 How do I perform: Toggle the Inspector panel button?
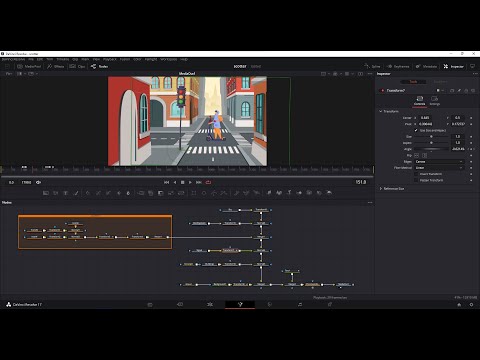454,66
